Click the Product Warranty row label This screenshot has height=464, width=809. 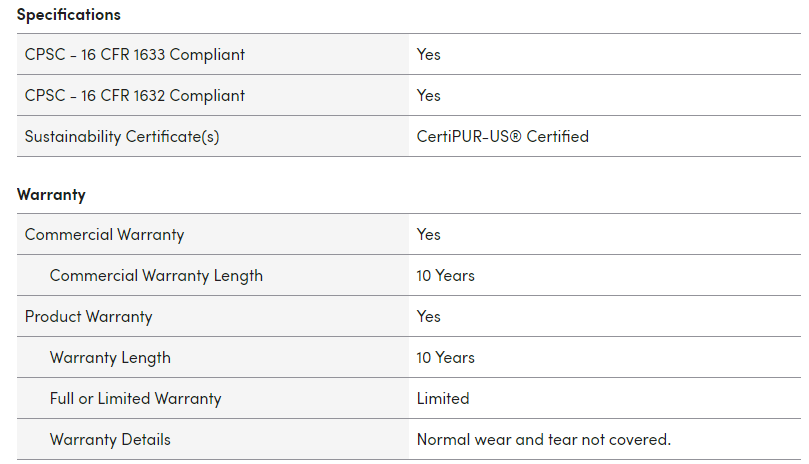click(89, 317)
